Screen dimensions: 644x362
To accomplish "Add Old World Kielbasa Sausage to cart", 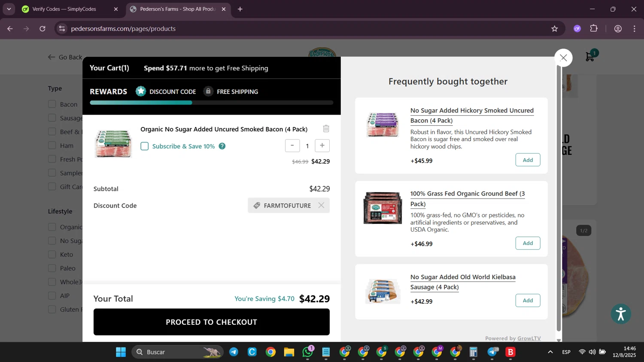I will tap(528, 301).
